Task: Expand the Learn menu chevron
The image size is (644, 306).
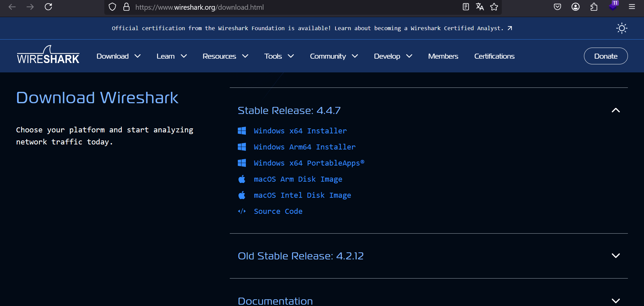Action: (183, 56)
